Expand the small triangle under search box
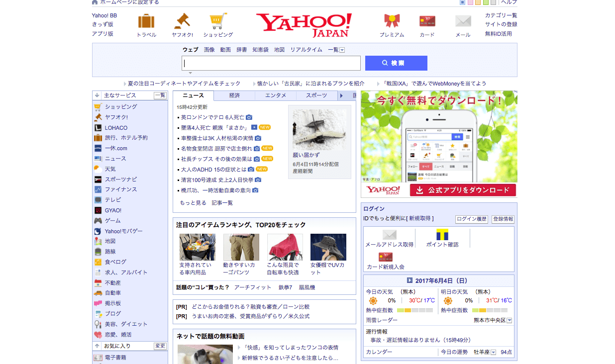The image size is (615, 364). click(x=190, y=73)
